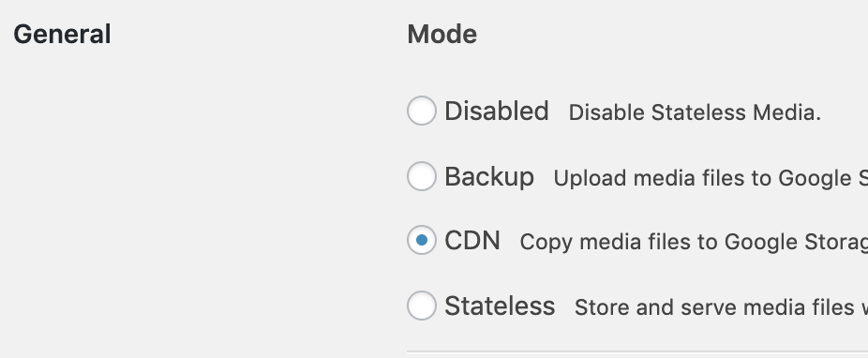
Task: Choose the Backup mode radio button
Action: point(421,176)
